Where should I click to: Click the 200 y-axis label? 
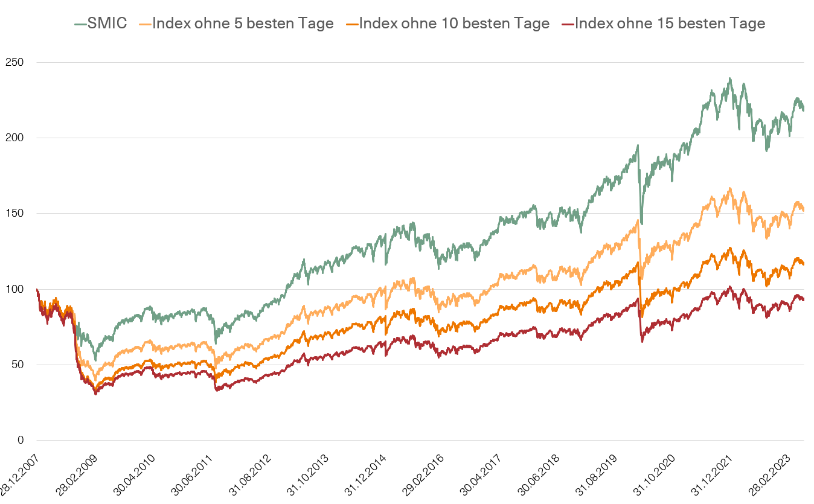point(14,138)
